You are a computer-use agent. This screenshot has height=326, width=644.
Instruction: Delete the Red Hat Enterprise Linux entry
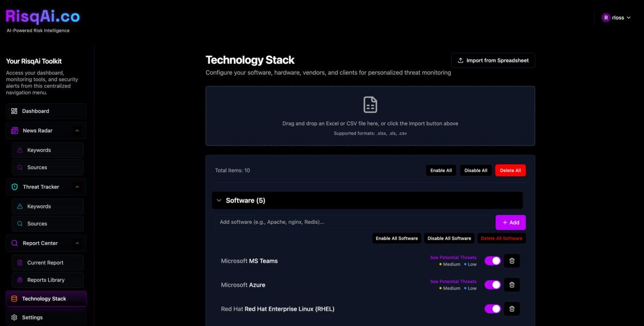512,309
